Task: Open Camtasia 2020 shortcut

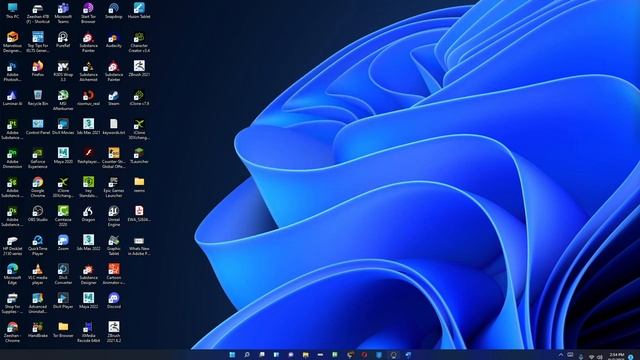Action: 63,216
